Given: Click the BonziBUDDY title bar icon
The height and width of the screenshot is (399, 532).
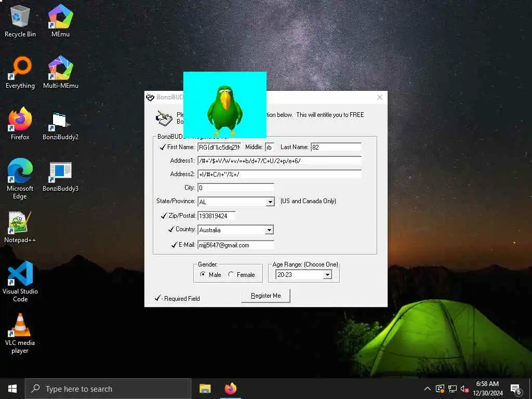Looking at the screenshot, I should (x=150, y=98).
